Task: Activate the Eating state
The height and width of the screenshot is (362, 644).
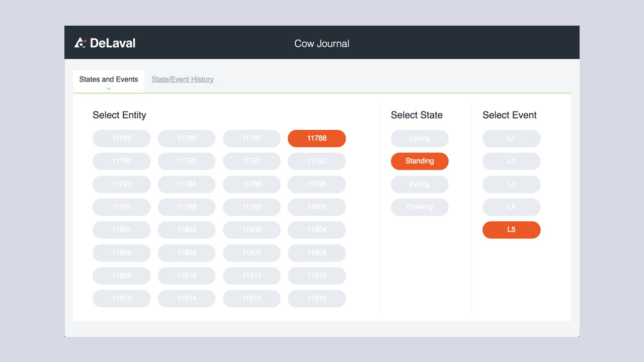Action: pos(420,184)
